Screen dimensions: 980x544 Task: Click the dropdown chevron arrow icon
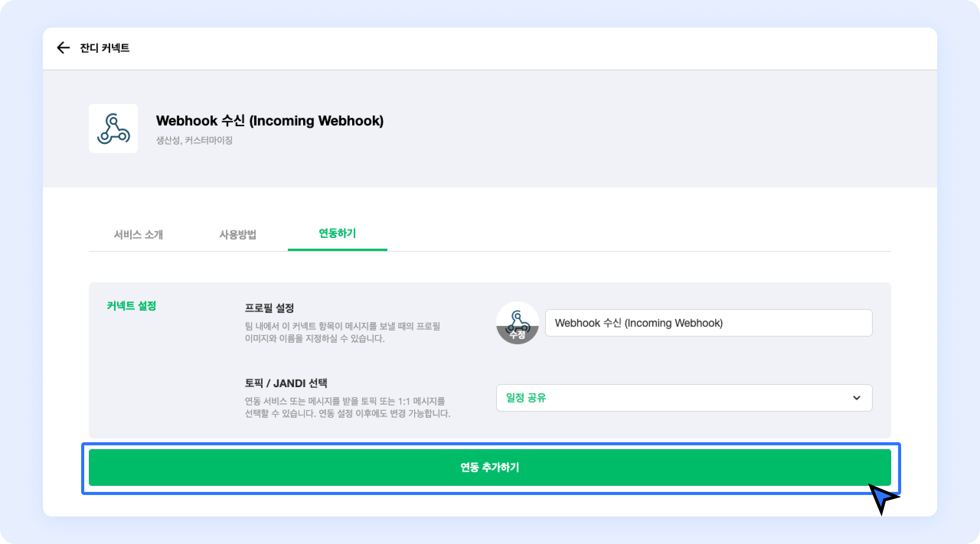[x=857, y=398]
